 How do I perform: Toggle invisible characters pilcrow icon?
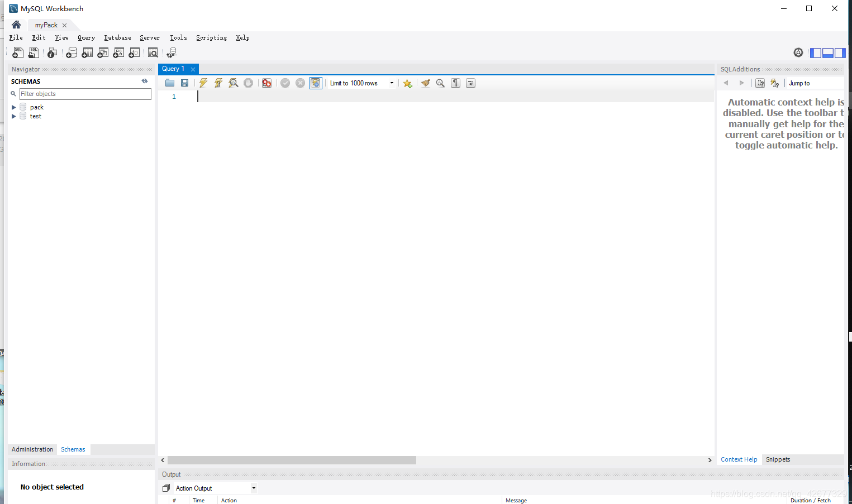(456, 83)
